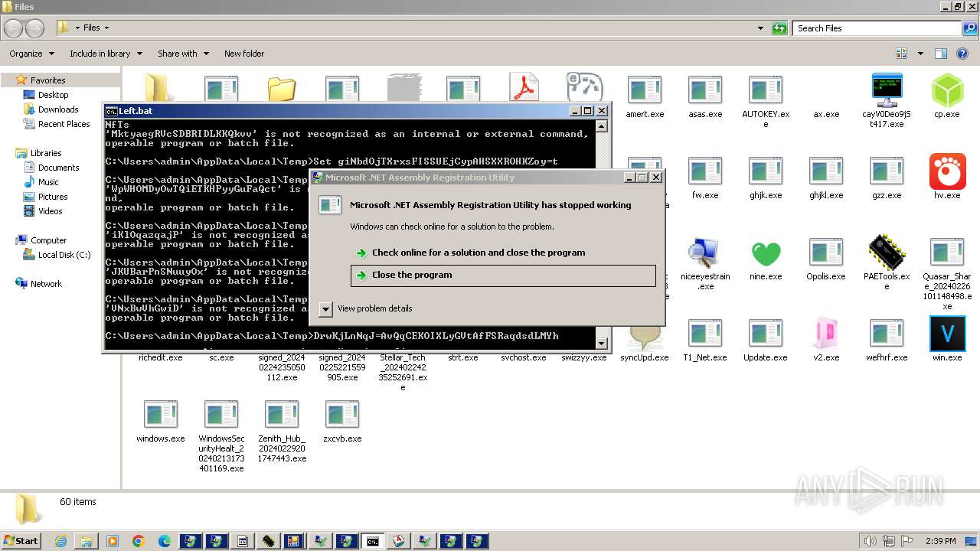This screenshot has width=980, height=551.
Task: Expand Libraries in the navigation pane
Action: coord(46,153)
